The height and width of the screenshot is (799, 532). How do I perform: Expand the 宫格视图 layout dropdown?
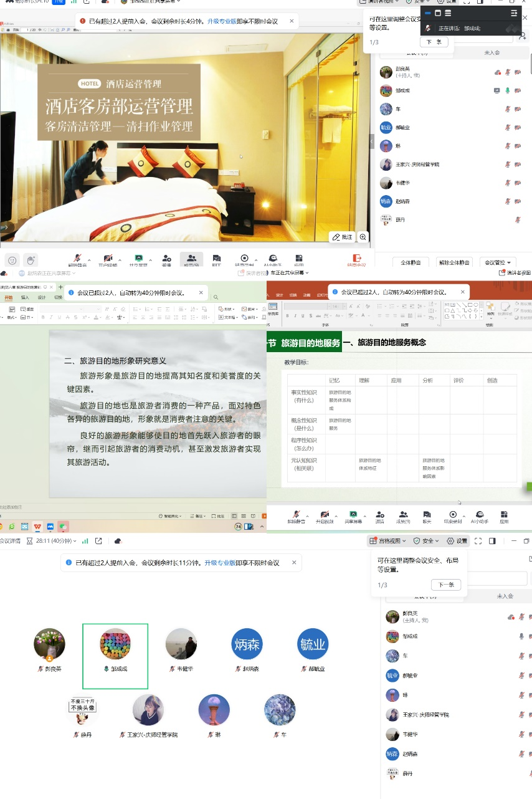pyautogui.click(x=387, y=541)
